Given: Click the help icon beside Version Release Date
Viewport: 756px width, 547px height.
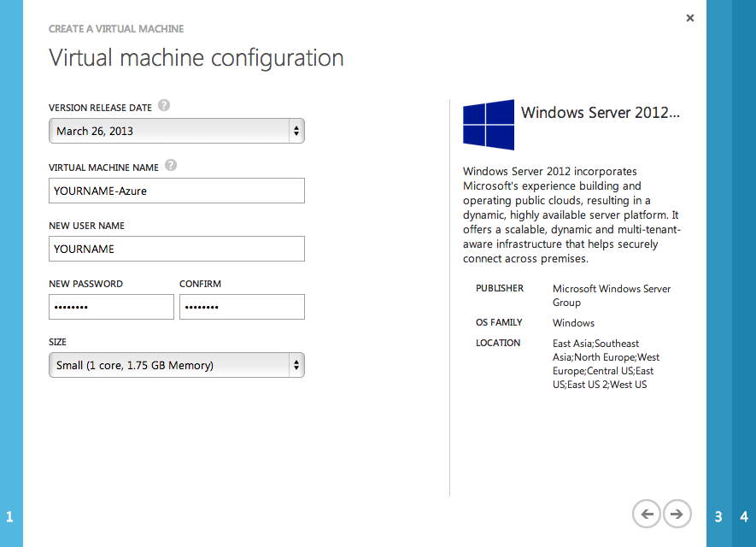Looking at the screenshot, I should click(164, 107).
